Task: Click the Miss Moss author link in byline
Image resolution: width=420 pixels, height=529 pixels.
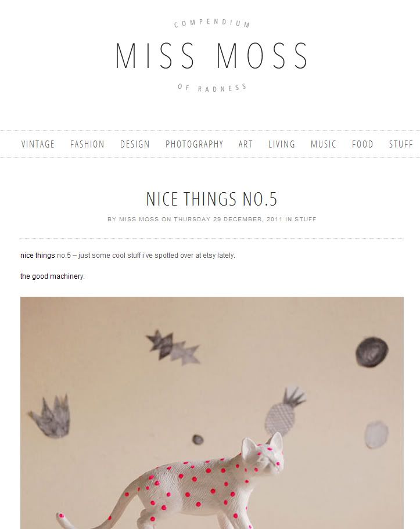Action: (x=139, y=219)
